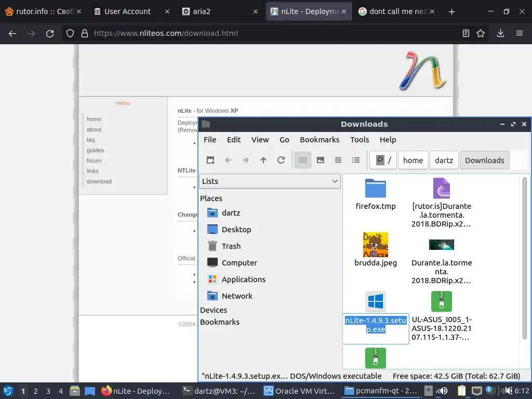The image size is (532, 399).
Task: Reload the nLite page in browser
Action: click(x=50, y=33)
